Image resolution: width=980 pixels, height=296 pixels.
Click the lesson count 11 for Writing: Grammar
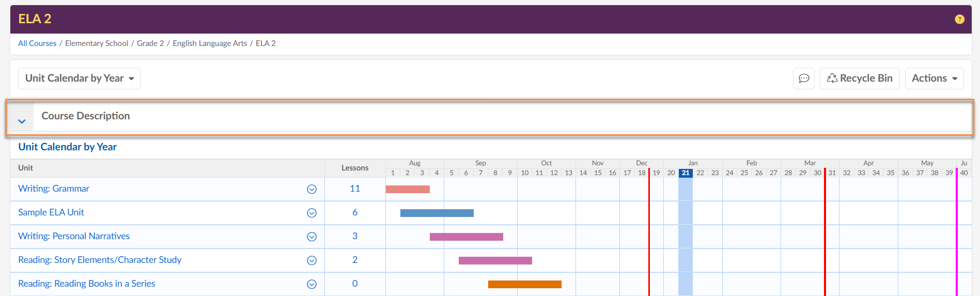(x=355, y=189)
